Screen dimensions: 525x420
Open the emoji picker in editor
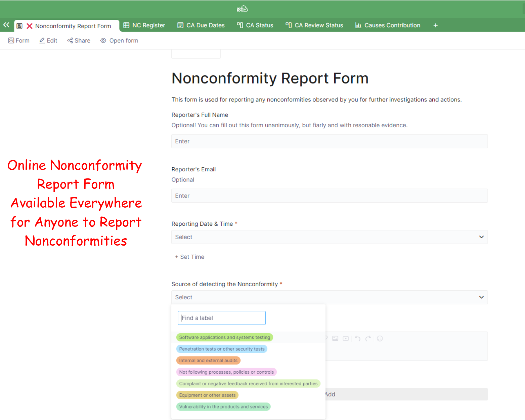tap(380, 338)
